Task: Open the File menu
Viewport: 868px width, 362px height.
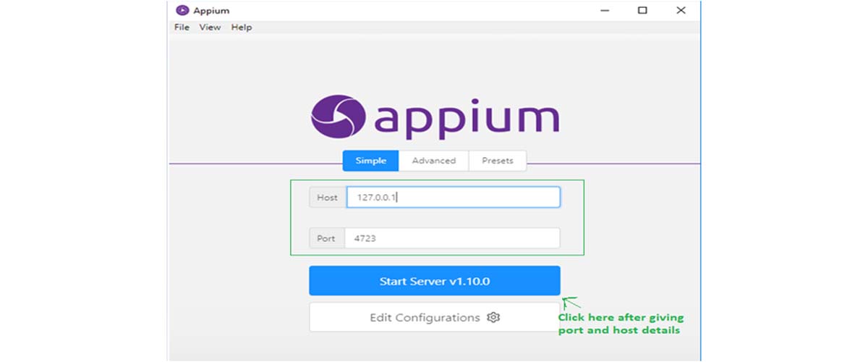Action: [182, 28]
